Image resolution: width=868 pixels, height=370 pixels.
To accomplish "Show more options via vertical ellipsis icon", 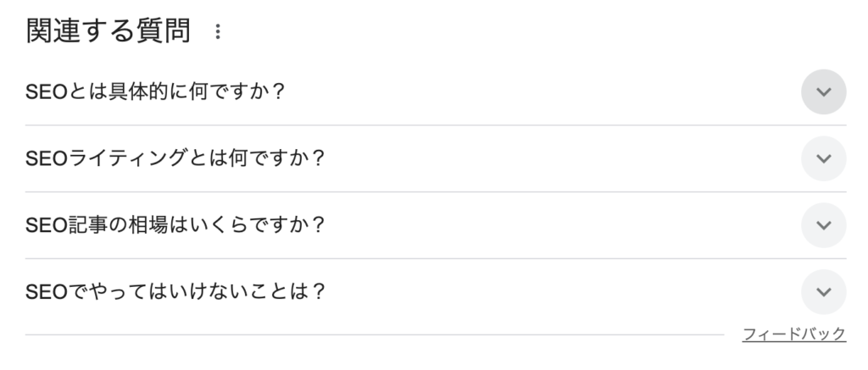I will pos(218,32).
